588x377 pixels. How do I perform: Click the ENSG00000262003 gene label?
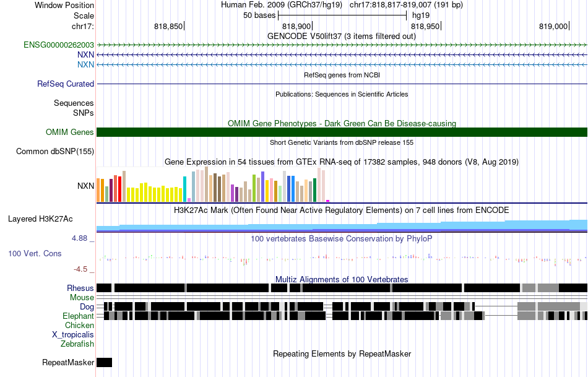(59, 45)
